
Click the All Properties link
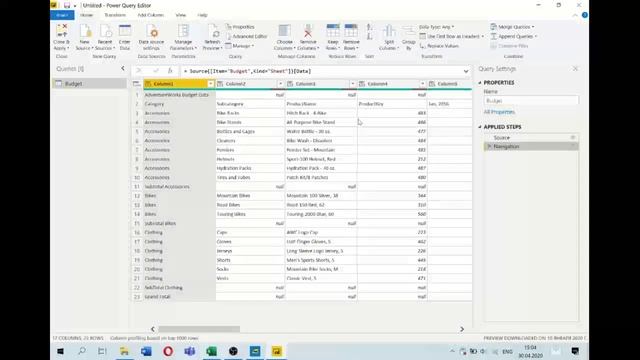499,112
